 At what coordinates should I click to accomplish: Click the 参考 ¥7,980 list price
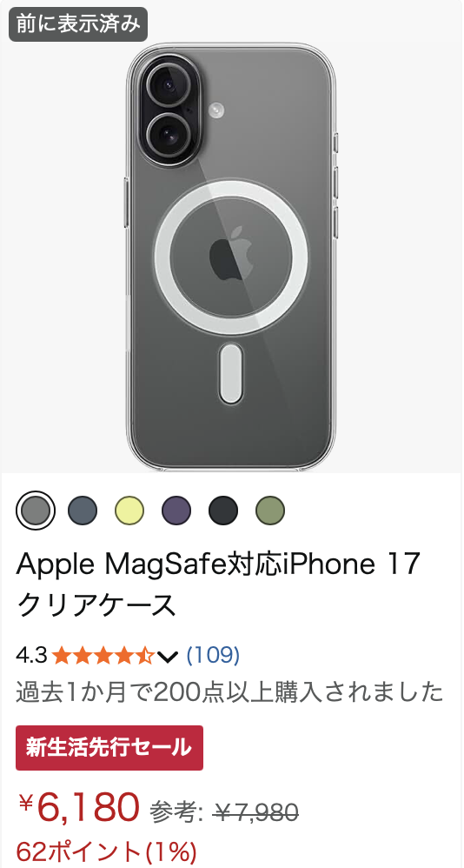[224, 812]
